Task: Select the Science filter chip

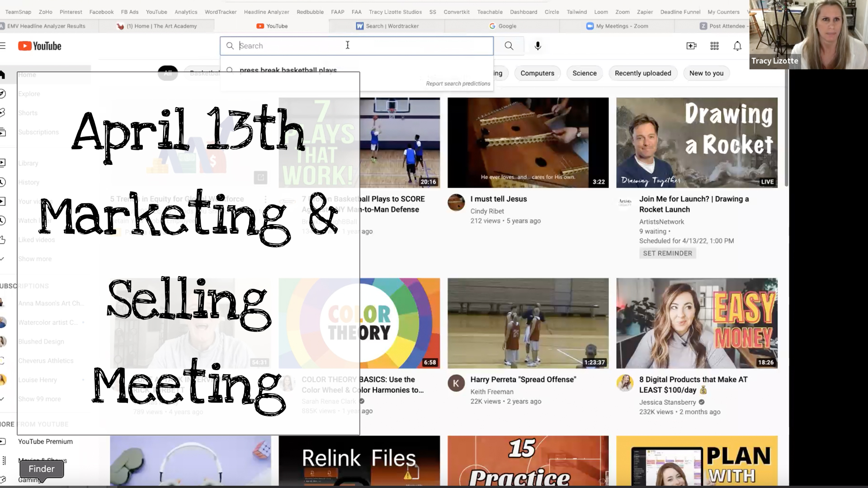Action: pyautogui.click(x=584, y=73)
